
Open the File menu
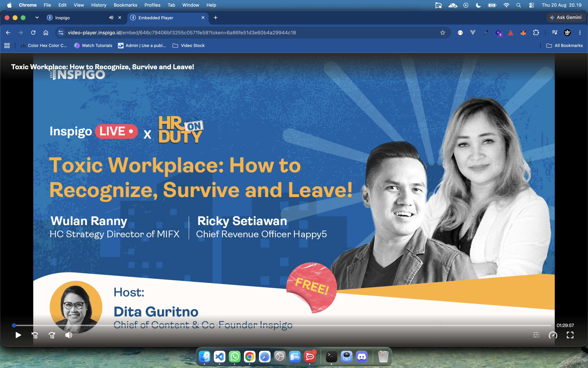point(47,5)
